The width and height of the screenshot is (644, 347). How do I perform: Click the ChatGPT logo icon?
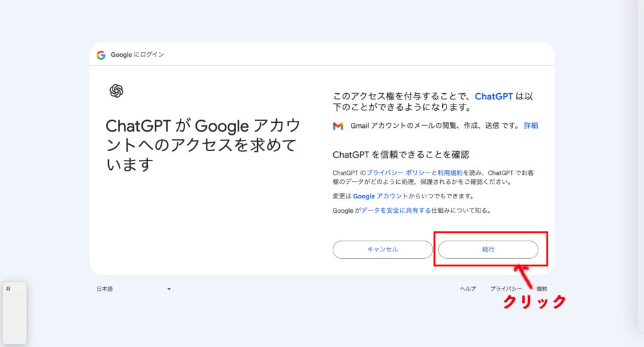(116, 91)
